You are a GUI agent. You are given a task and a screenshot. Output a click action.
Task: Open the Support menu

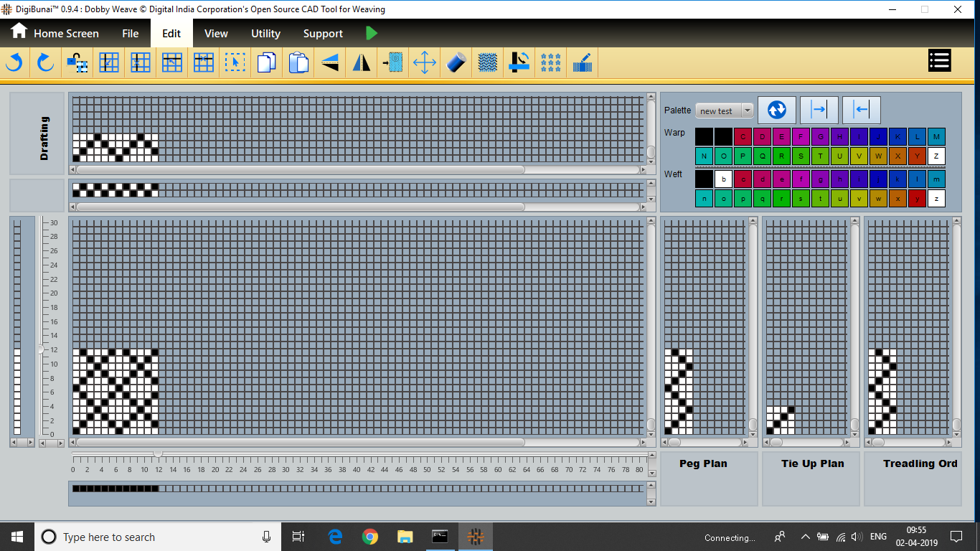coord(323,34)
